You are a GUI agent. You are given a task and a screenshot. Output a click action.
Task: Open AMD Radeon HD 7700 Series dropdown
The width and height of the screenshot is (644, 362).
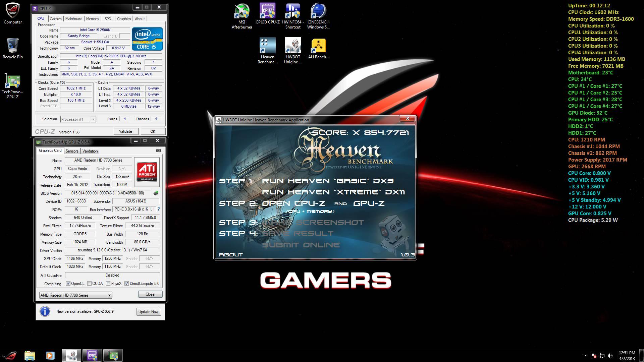point(75,295)
